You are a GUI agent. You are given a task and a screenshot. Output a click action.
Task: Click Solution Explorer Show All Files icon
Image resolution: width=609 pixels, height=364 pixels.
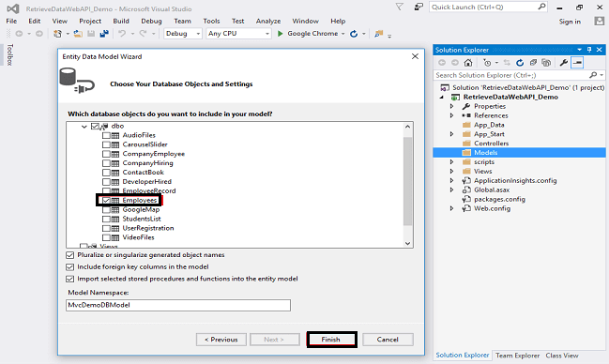546,63
